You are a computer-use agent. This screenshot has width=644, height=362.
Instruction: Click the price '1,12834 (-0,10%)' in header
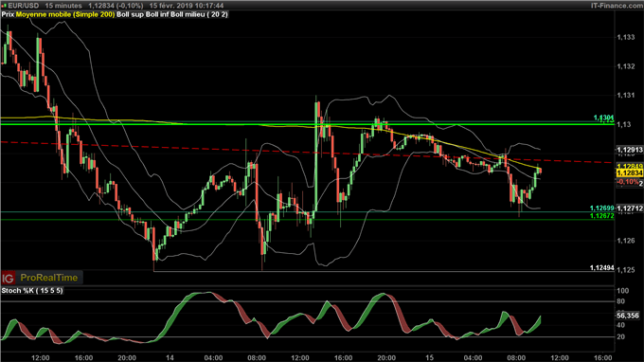pyautogui.click(x=116, y=6)
